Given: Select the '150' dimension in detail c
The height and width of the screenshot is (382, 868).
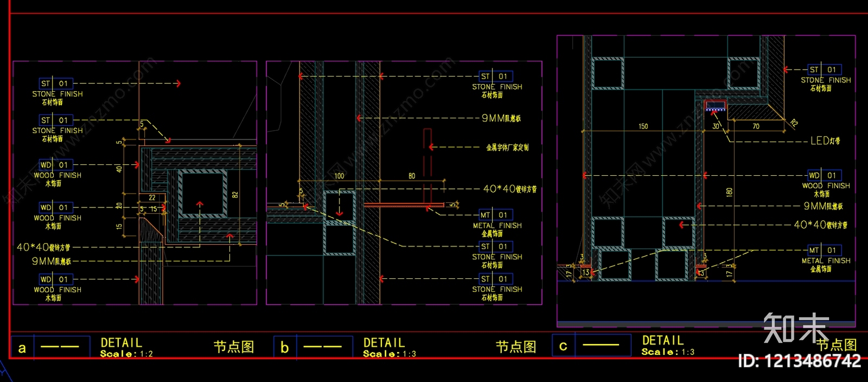Looking at the screenshot, I should 643,126.
